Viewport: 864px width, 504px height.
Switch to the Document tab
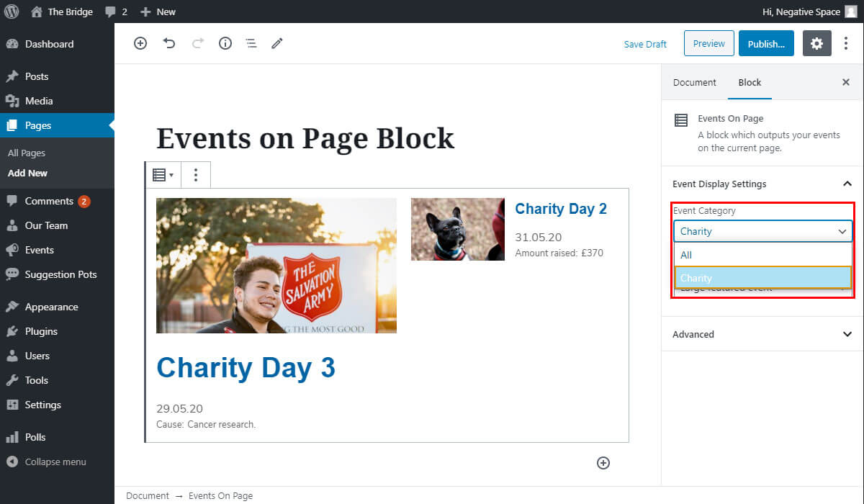[x=694, y=82]
